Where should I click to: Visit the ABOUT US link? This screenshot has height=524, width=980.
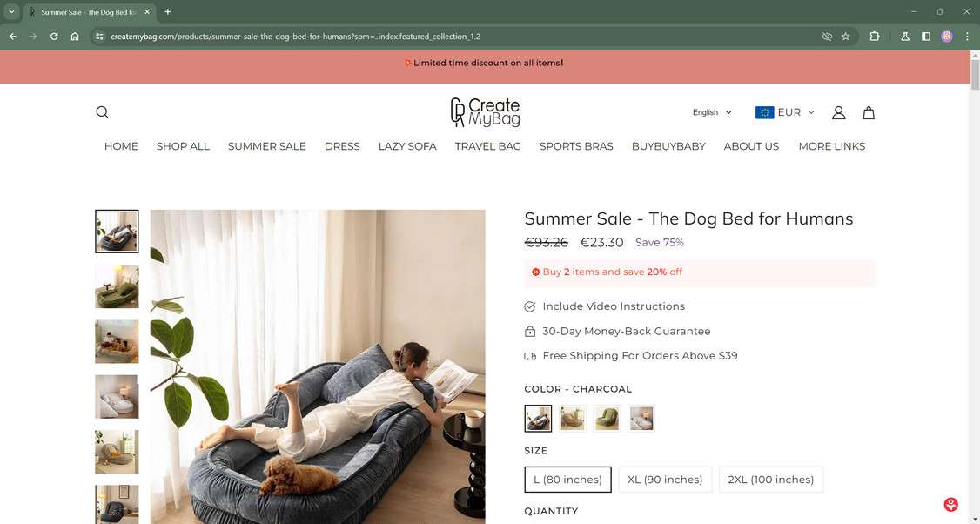click(x=751, y=146)
